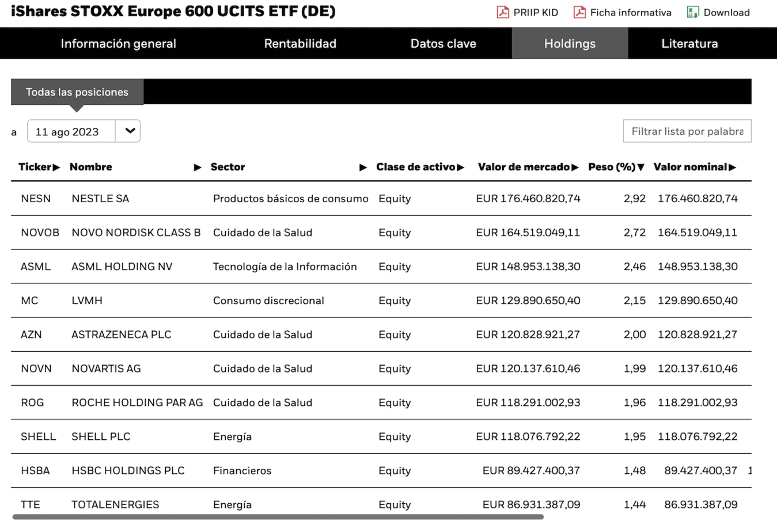Open the Literatura tab

click(689, 44)
